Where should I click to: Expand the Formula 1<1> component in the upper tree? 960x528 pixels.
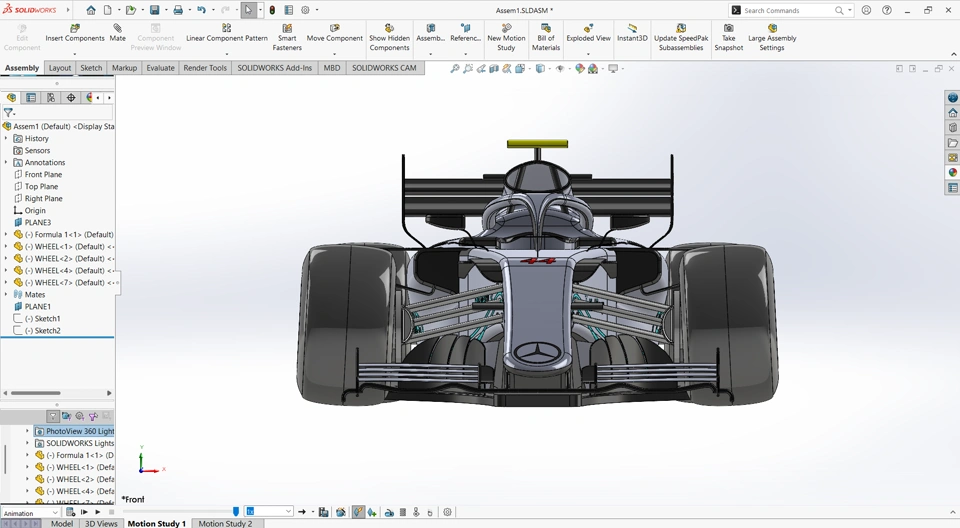tap(6, 235)
